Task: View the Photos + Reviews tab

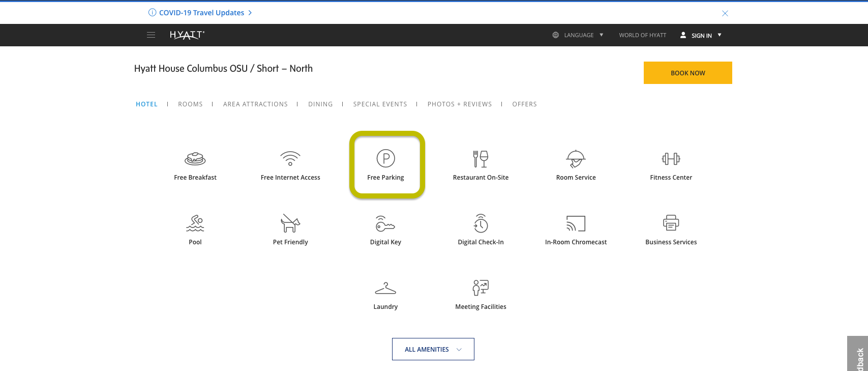Action: (460, 104)
